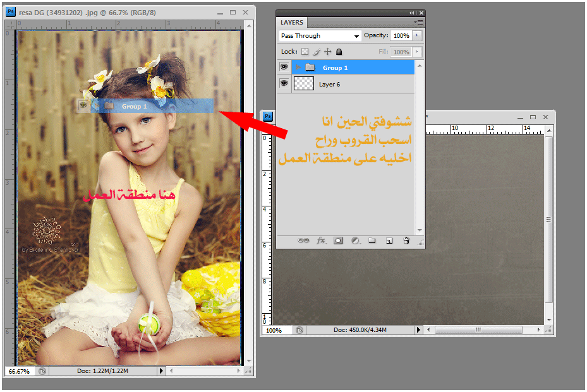Open the layer style fx menu
This screenshot has width=587, height=392.
tap(321, 241)
